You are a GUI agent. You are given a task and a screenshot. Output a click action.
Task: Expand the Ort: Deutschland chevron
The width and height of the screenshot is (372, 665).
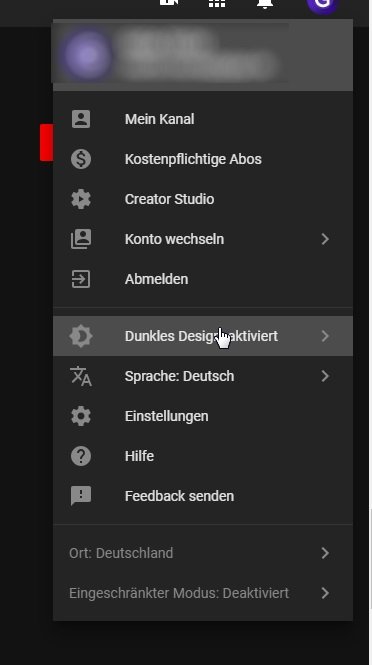click(325, 553)
